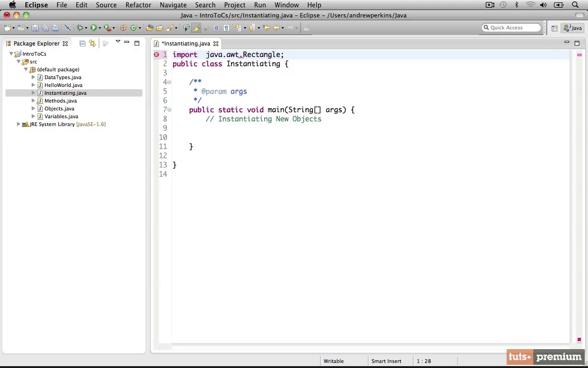This screenshot has height=368, width=588.
Task: Click the Debug bug icon
Action: click(80, 28)
